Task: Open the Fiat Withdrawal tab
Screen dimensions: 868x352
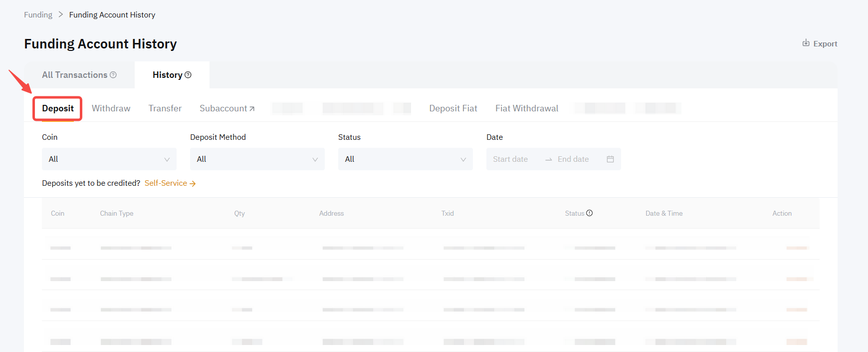Action: pos(526,108)
